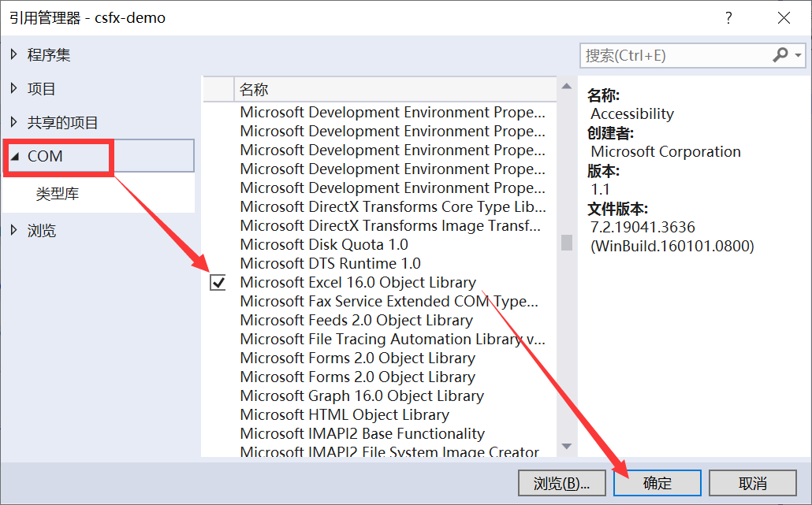The image size is (812, 505).
Task: Expand the 项目 category
Action: [x=14, y=88]
